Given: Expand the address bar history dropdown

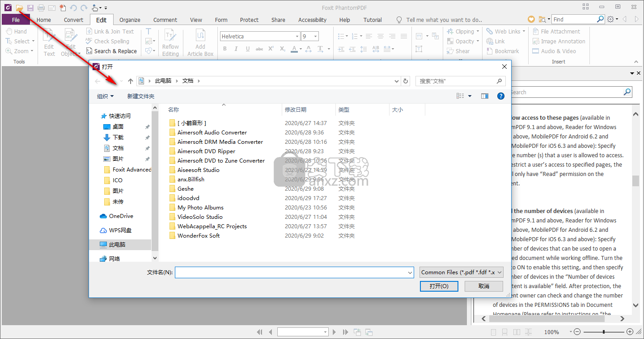Looking at the screenshot, I should pyautogui.click(x=397, y=81).
